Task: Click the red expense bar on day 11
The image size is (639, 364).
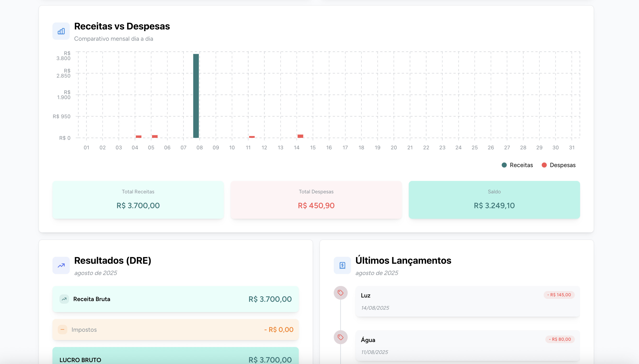Action: (x=252, y=137)
